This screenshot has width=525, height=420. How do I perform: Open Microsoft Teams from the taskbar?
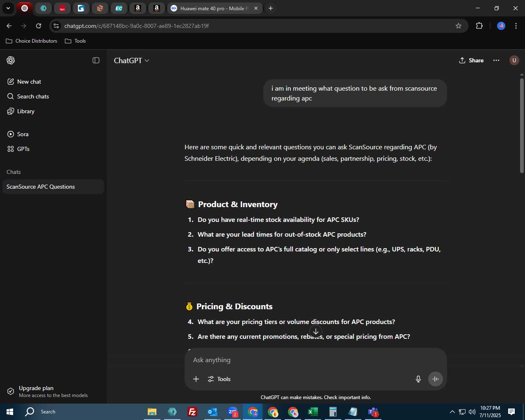(x=373, y=412)
